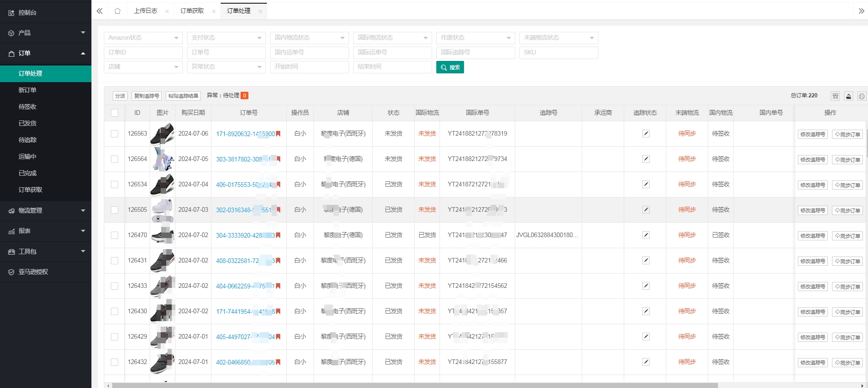This screenshot has height=388, width=868.
Task: Collapse the sidebar with the double-arrow icon
Action: 100,11
